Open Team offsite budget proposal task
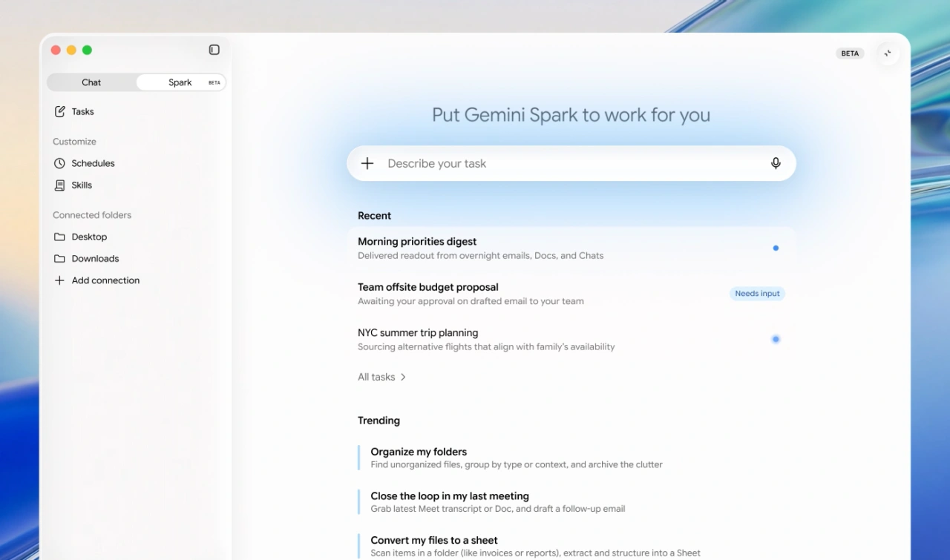Viewport: 950px width, 560px height. (x=571, y=294)
